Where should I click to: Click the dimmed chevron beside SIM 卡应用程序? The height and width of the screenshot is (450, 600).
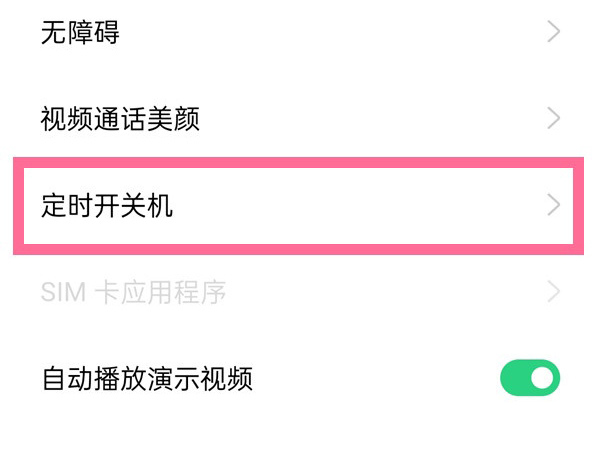[554, 293]
